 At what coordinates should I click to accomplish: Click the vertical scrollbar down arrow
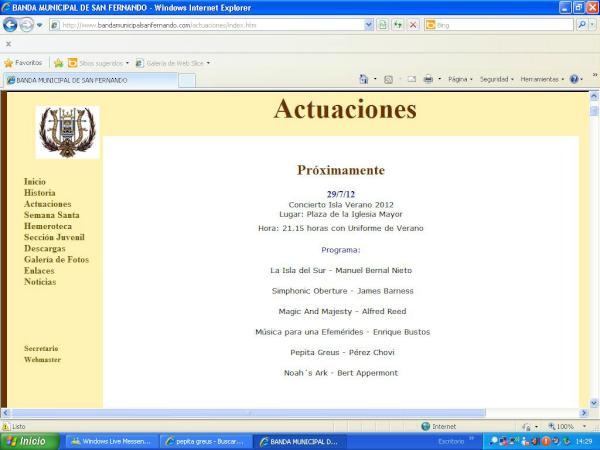tap(594, 403)
